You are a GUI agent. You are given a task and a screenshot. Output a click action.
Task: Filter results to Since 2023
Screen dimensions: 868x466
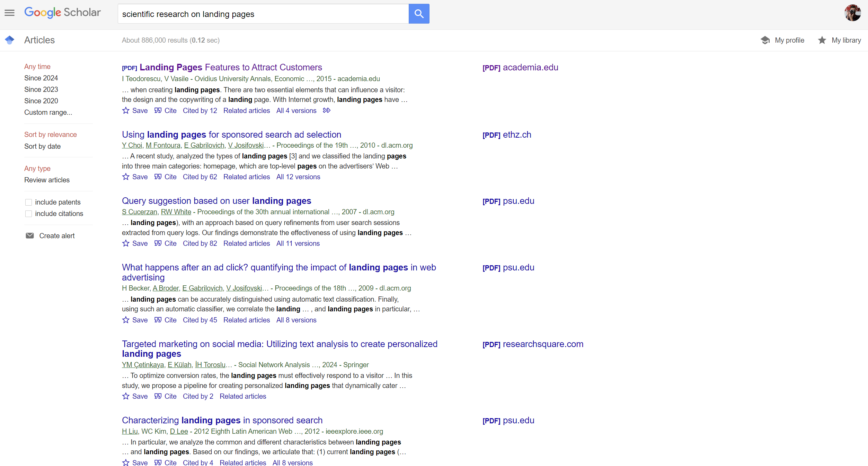click(x=41, y=89)
